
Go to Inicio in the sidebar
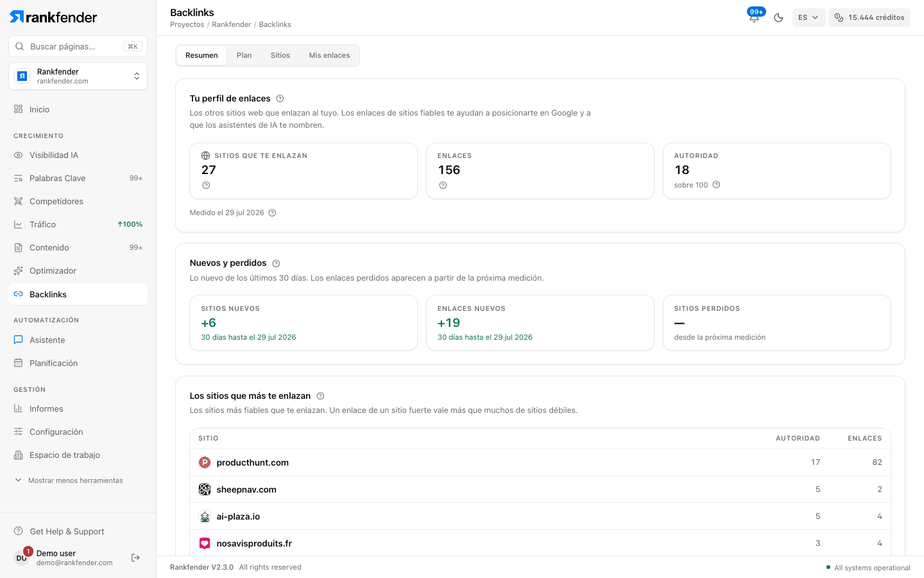click(78, 109)
